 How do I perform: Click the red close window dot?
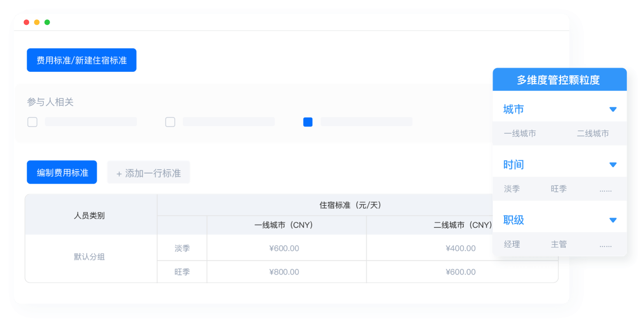[x=26, y=22]
